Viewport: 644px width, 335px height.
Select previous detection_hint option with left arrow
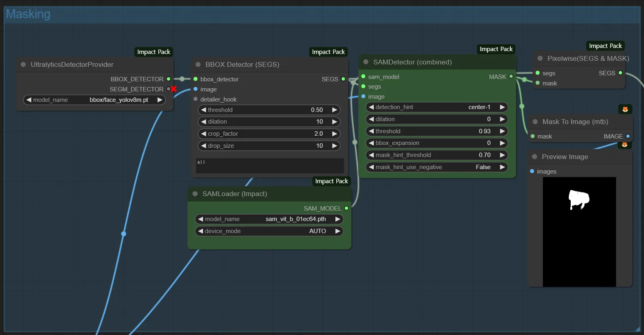371,107
